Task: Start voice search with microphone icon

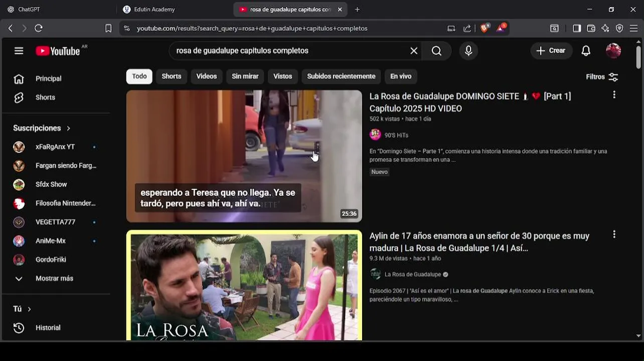Action: [x=468, y=51]
